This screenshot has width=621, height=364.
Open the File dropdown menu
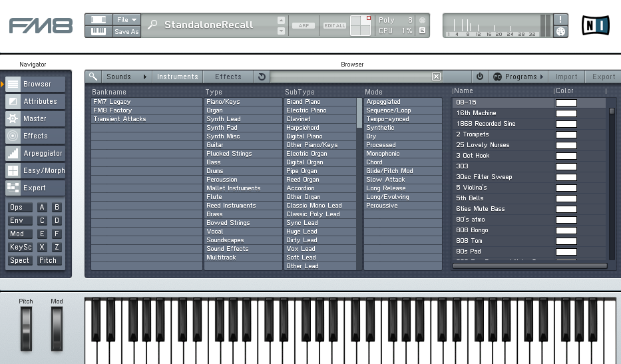[x=126, y=19]
